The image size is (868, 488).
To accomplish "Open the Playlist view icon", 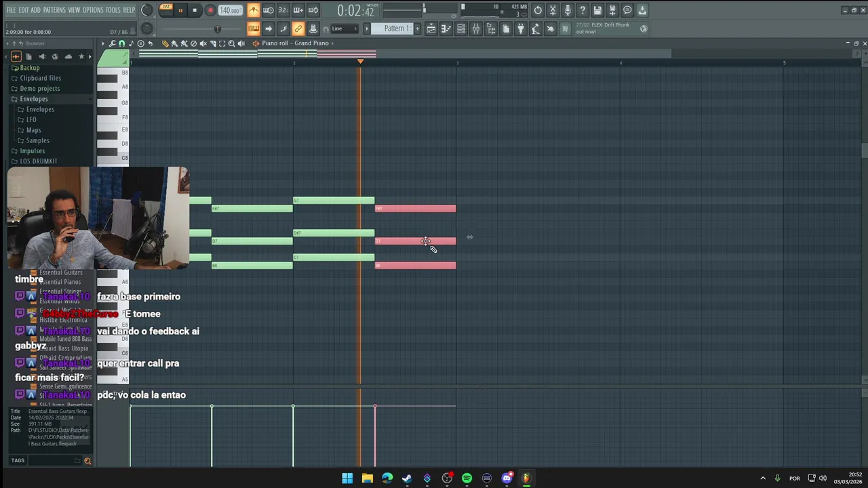I will (431, 28).
